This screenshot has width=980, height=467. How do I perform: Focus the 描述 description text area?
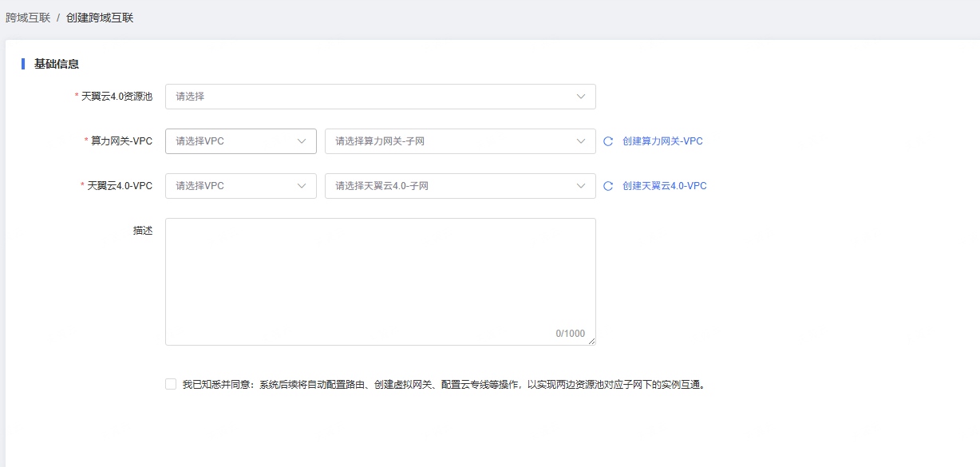pyautogui.click(x=380, y=279)
